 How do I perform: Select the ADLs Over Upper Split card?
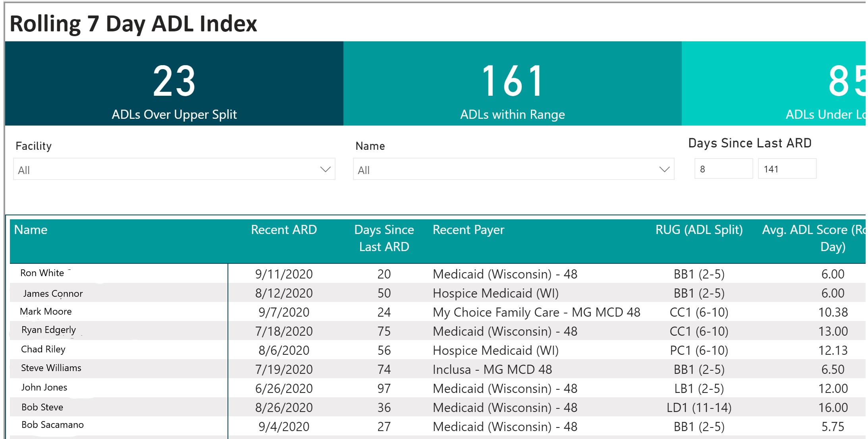click(174, 84)
